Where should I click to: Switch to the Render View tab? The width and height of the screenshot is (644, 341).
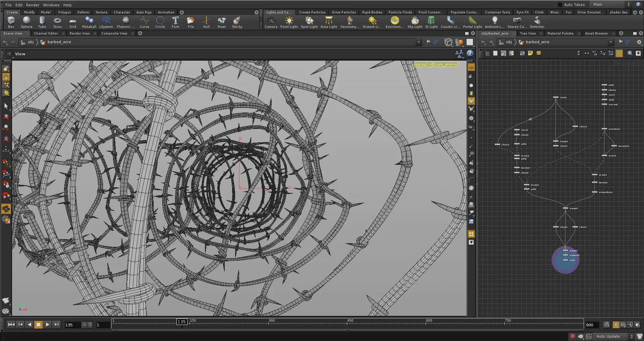click(79, 33)
